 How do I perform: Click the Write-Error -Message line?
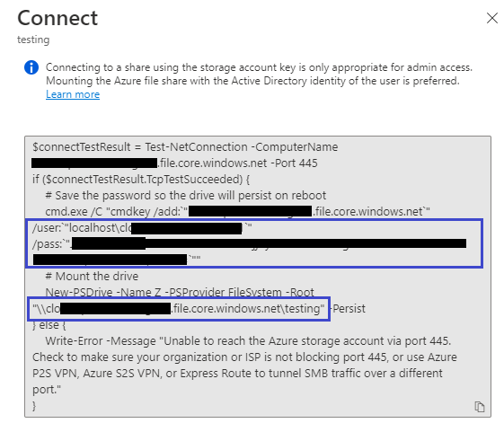(x=248, y=340)
